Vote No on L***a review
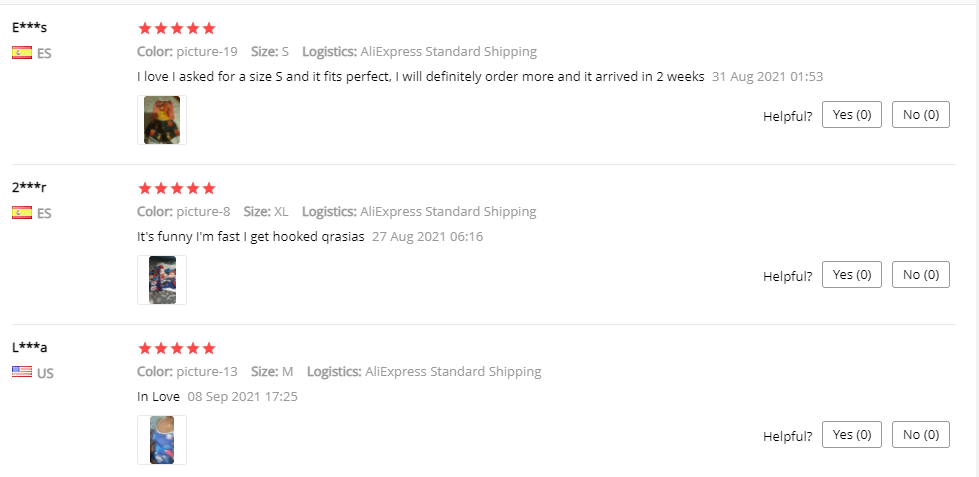The width and height of the screenshot is (979, 477). (920, 435)
